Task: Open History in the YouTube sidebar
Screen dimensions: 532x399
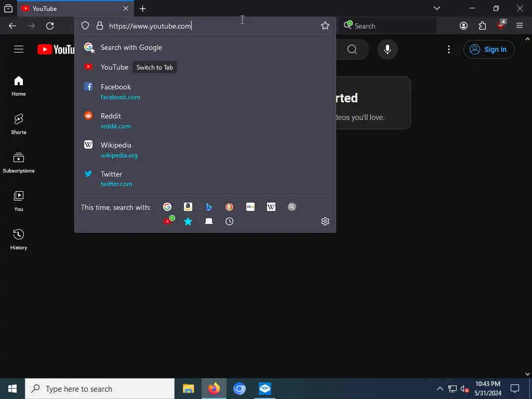Action: coord(19,240)
